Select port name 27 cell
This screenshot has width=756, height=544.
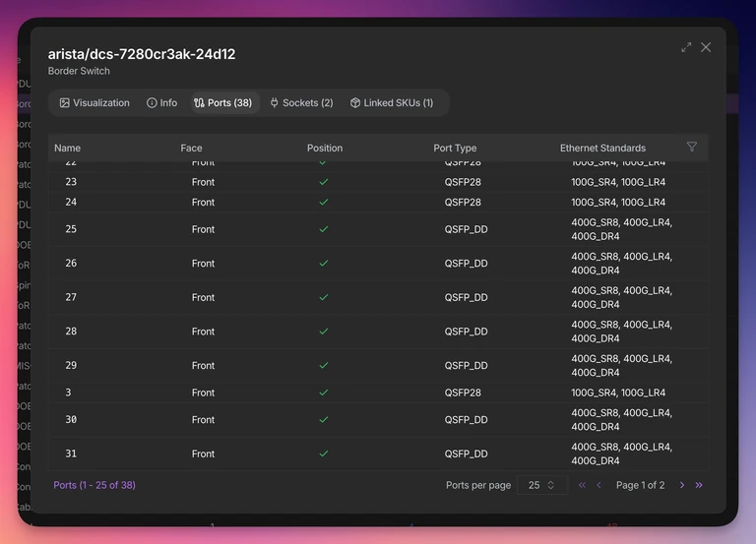coord(71,297)
